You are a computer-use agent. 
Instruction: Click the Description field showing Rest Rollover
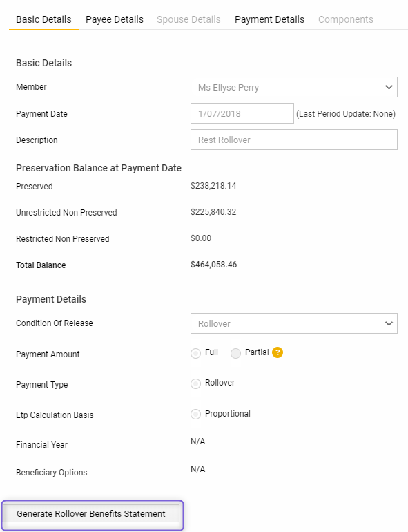pos(293,140)
